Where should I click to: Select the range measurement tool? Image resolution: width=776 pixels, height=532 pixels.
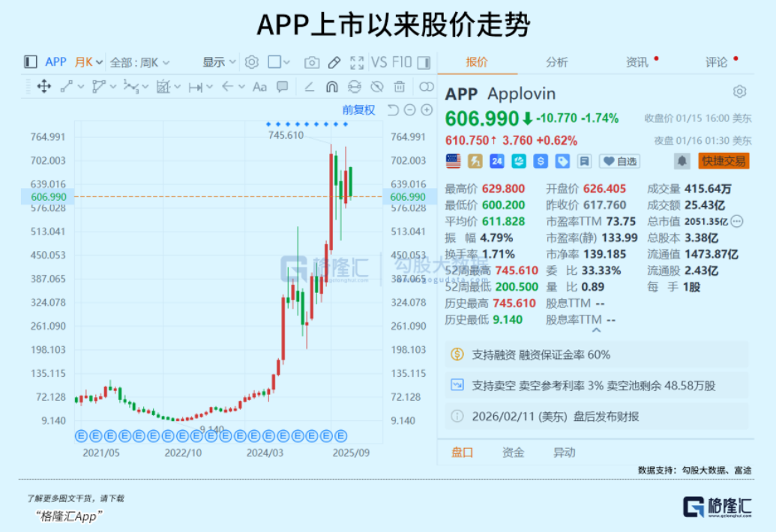[195, 87]
